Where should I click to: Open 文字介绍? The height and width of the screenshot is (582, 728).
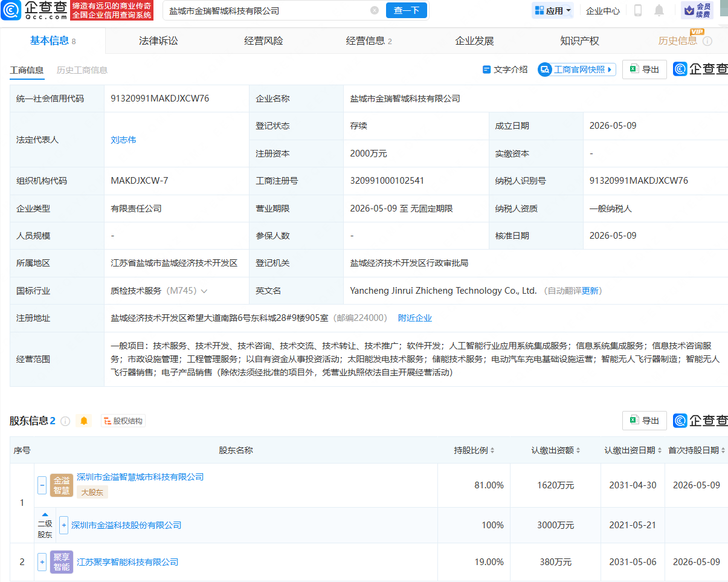coord(505,70)
